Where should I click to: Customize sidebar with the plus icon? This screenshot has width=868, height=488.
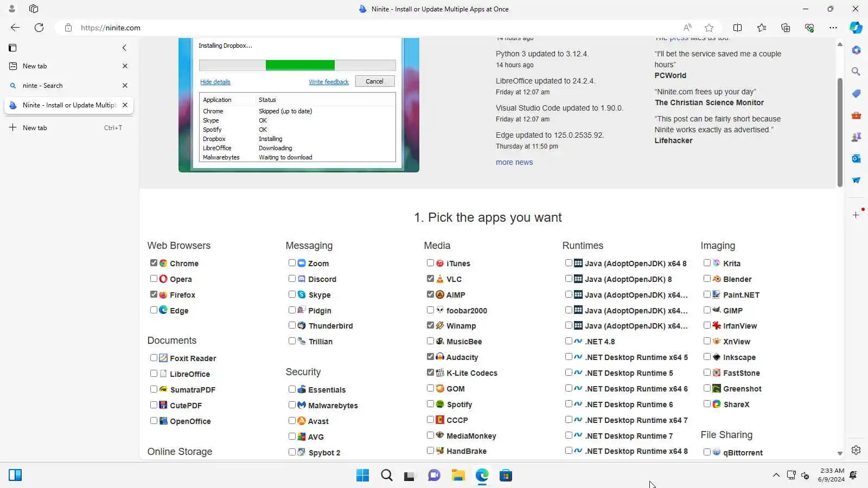[856, 215]
